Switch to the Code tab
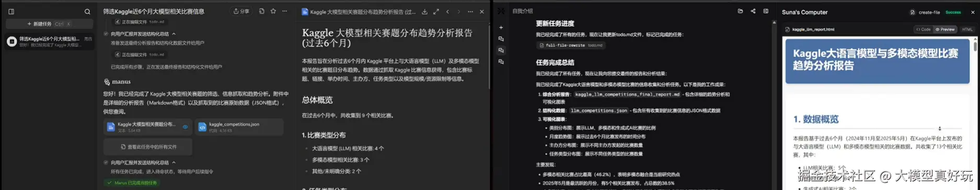The width and height of the screenshot is (980, 190). pyautogui.click(x=923, y=29)
